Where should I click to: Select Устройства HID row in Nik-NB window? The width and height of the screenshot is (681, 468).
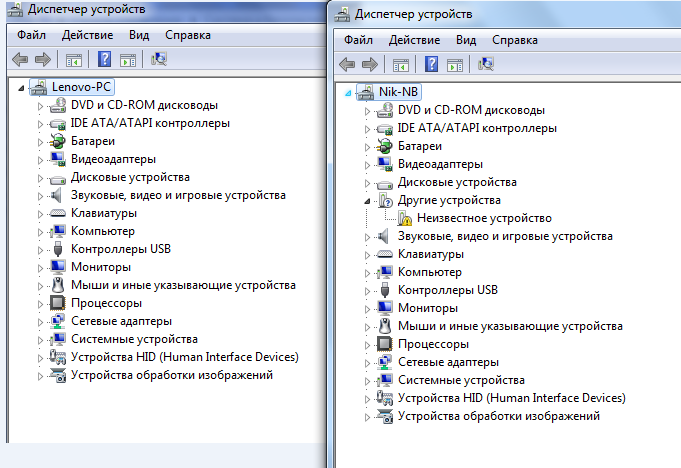click(x=512, y=398)
